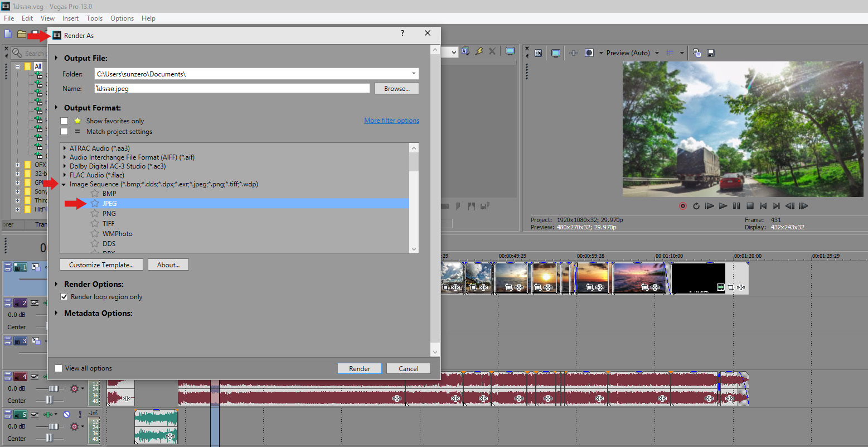Toggle Split Screen View in preview
The image size is (868, 447).
pos(589,52)
